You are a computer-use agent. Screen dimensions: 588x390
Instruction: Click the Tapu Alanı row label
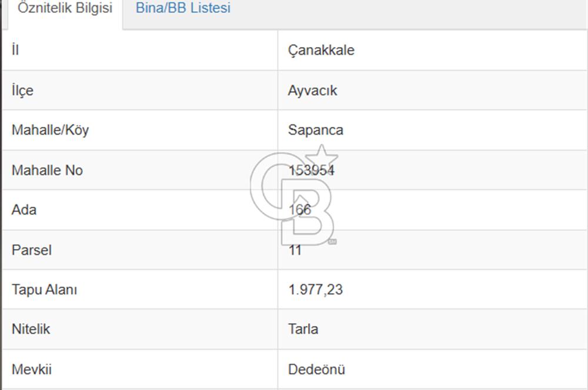tap(44, 290)
